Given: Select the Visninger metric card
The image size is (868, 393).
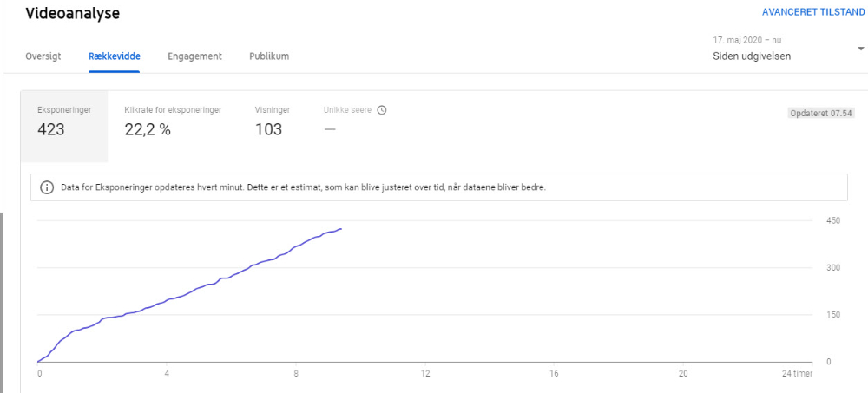Looking at the screenshot, I should [273, 121].
